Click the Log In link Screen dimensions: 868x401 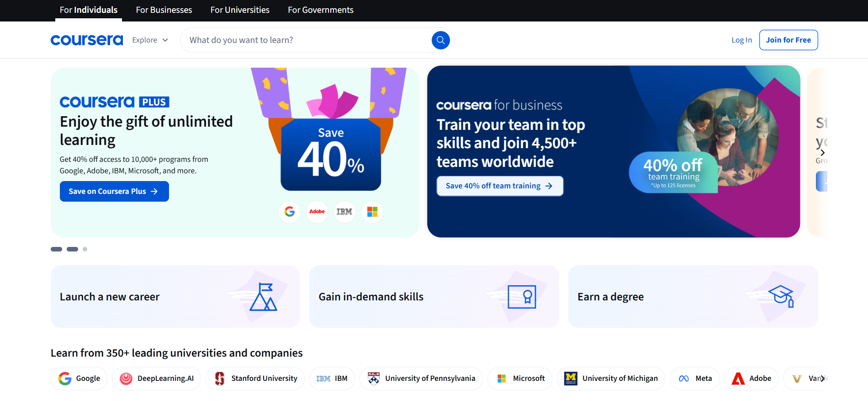[x=741, y=40]
